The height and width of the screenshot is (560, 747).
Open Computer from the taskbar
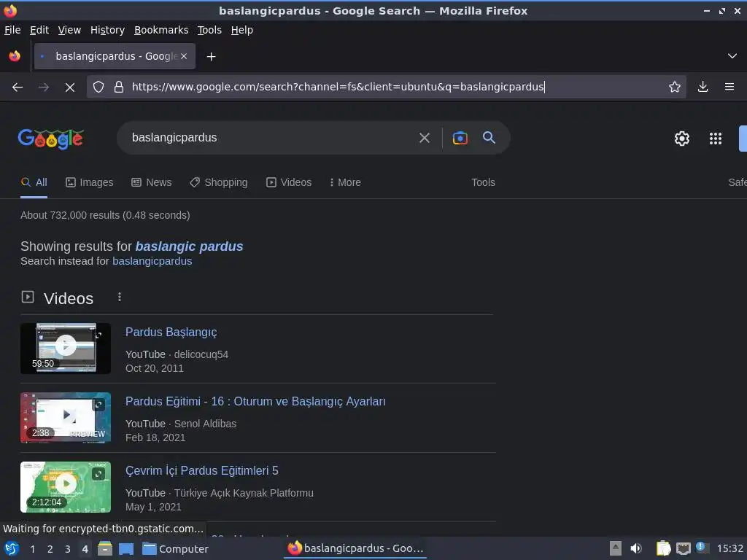click(175, 549)
